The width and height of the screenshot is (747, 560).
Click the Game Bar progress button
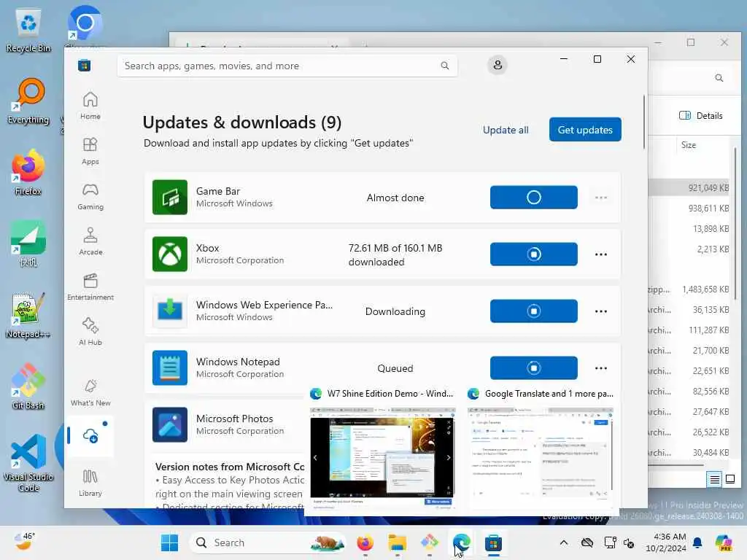(533, 197)
